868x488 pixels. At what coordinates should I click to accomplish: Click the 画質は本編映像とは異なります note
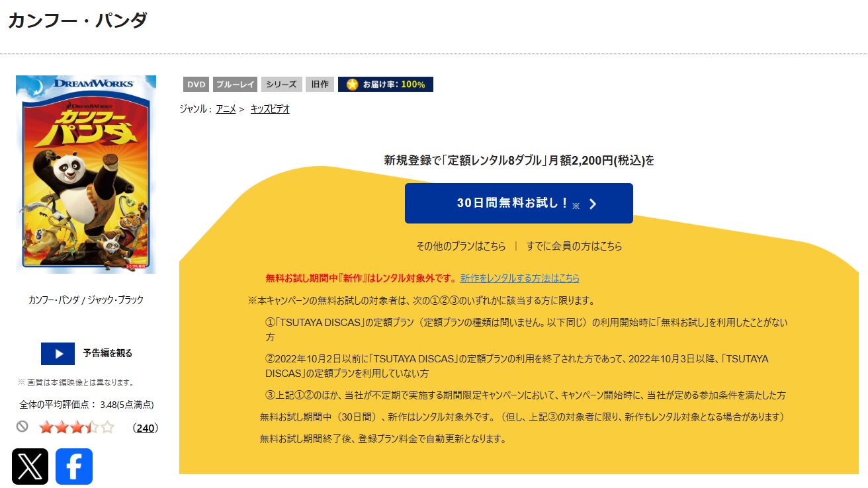coord(76,382)
